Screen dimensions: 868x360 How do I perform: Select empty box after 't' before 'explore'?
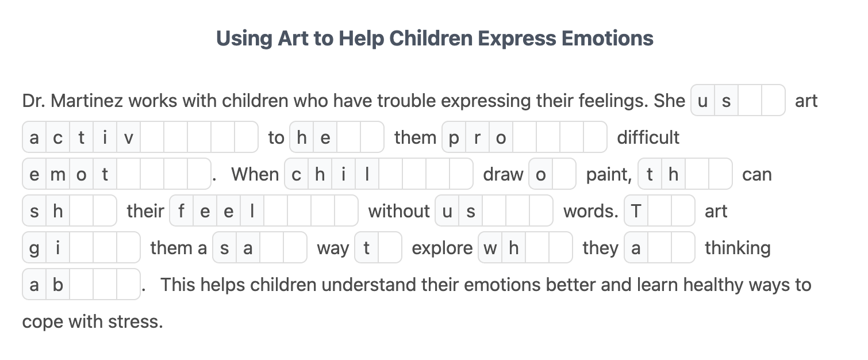point(390,248)
